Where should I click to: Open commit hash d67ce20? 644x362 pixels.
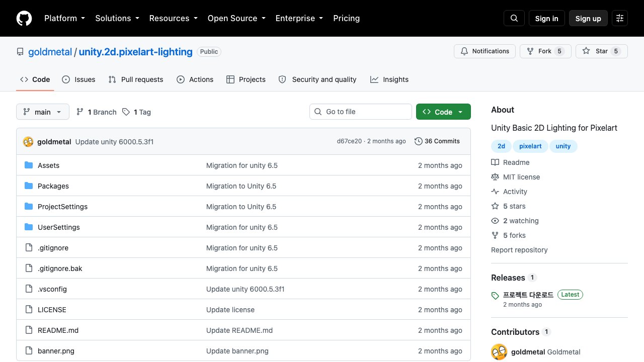(x=349, y=141)
